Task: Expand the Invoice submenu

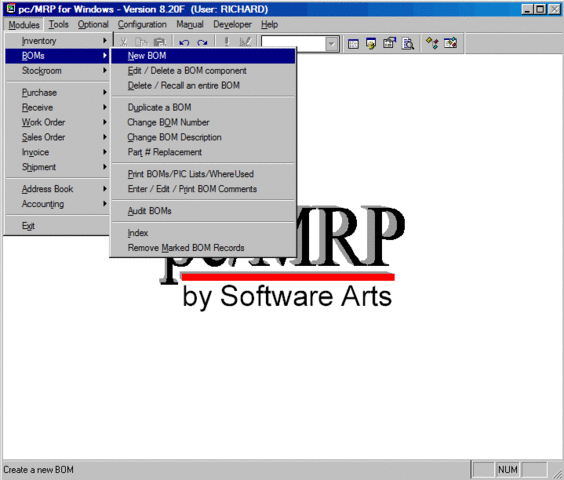Action: [58, 152]
